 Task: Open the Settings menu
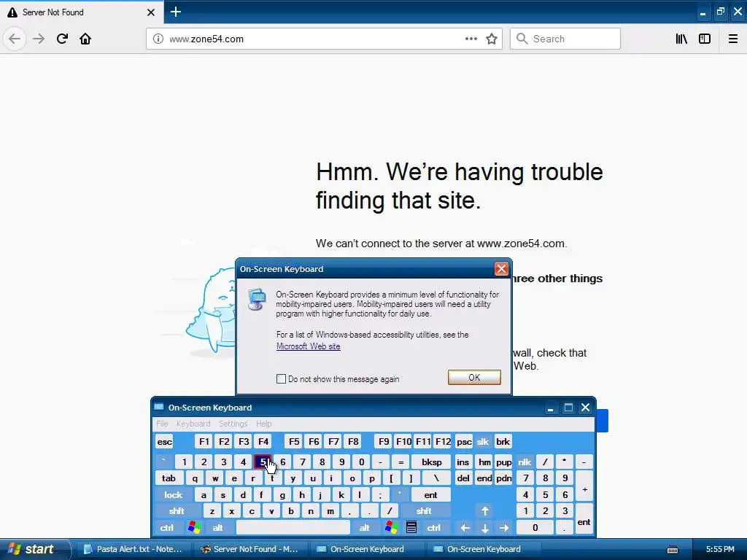pos(233,424)
